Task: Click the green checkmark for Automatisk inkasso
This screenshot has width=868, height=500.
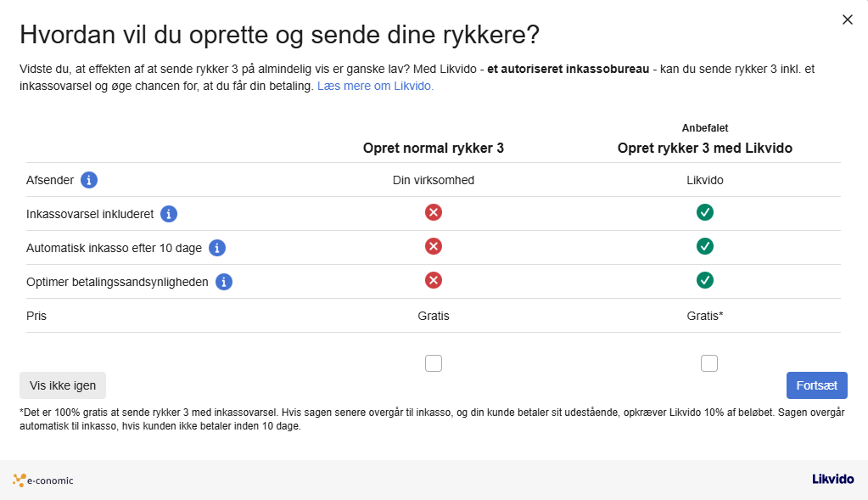Action: click(705, 246)
